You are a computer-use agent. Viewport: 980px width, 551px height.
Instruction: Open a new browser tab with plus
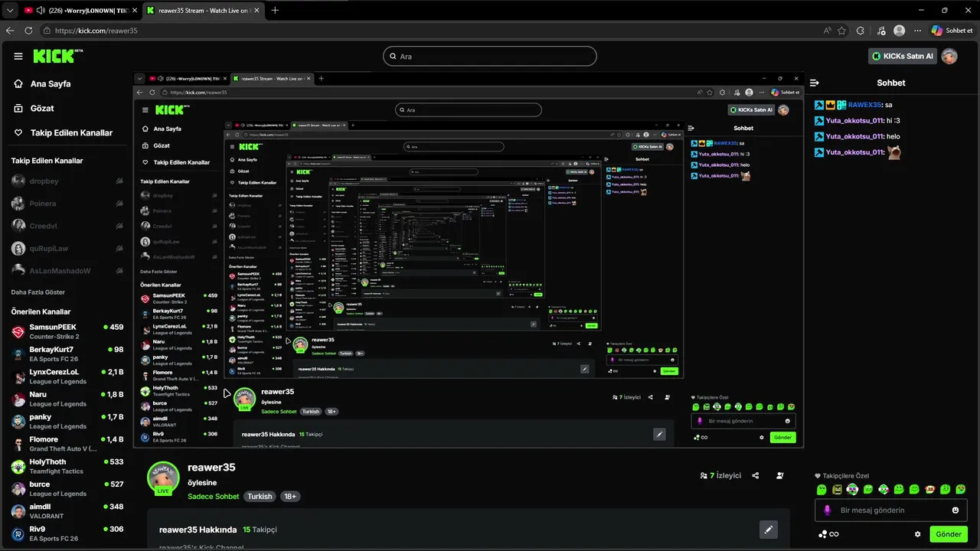pos(275,11)
